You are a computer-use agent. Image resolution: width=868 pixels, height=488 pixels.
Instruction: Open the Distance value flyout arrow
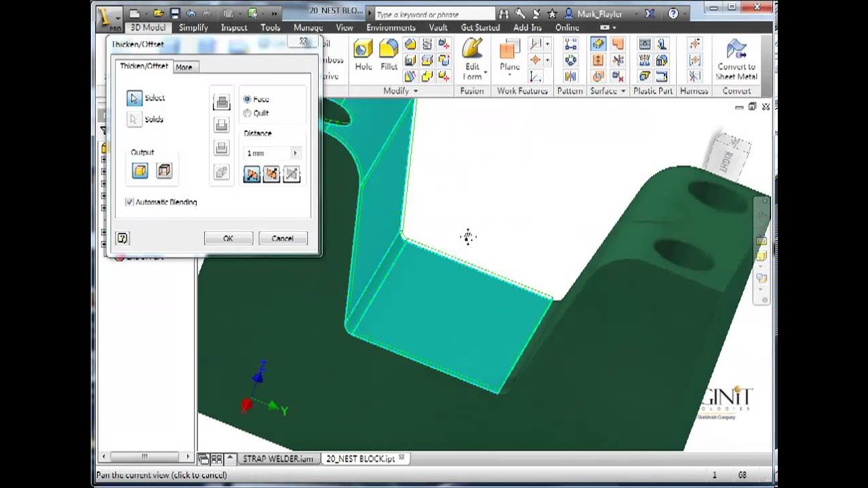tap(295, 153)
